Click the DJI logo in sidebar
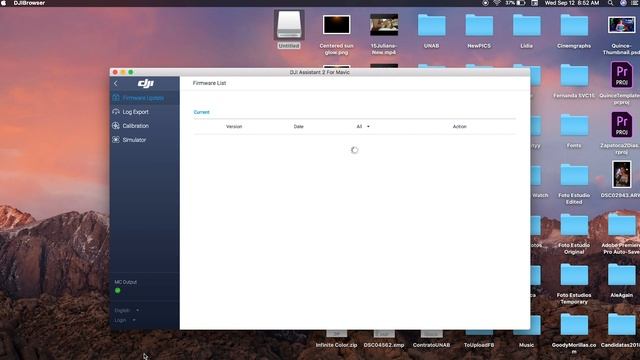Viewport: 640px width, 360px height. tap(145, 83)
